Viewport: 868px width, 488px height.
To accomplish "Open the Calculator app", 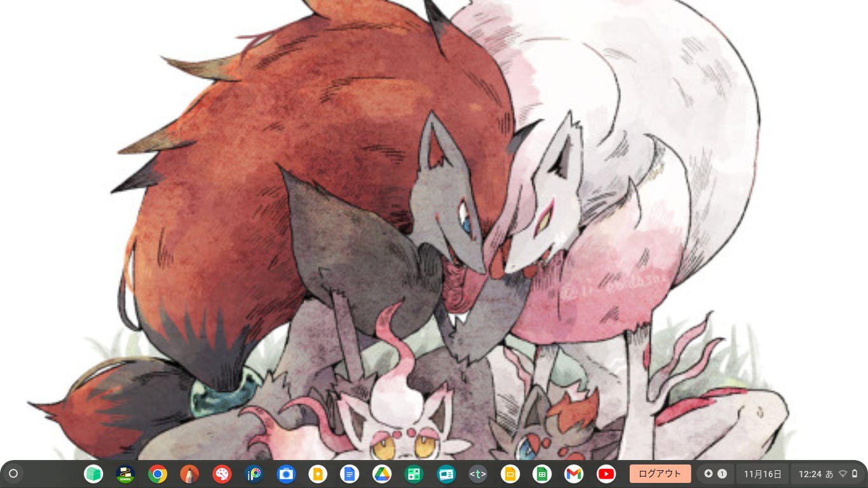I will tap(414, 474).
